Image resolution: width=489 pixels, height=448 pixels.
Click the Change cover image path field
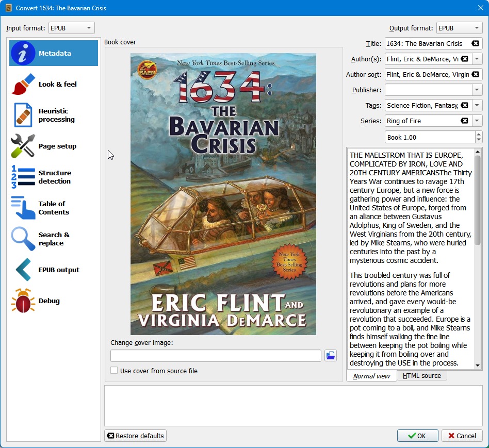point(216,355)
